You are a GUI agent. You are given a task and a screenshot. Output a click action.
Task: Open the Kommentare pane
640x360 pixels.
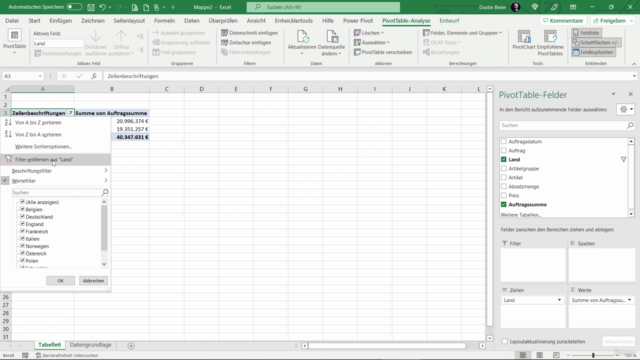[563, 20]
